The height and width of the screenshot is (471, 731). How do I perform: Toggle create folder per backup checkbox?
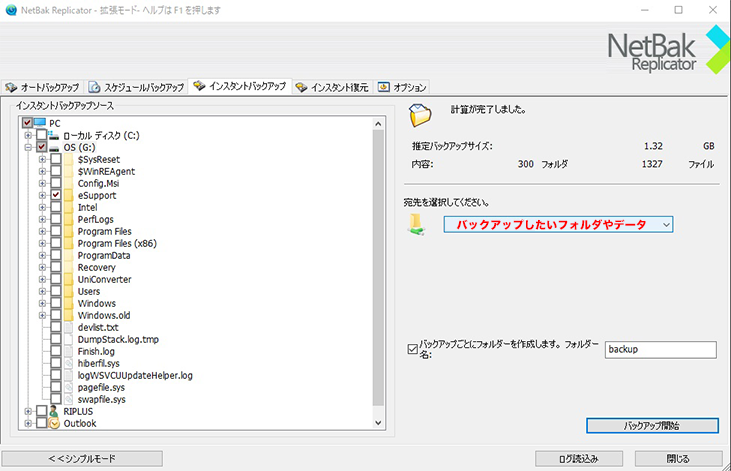coord(413,349)
